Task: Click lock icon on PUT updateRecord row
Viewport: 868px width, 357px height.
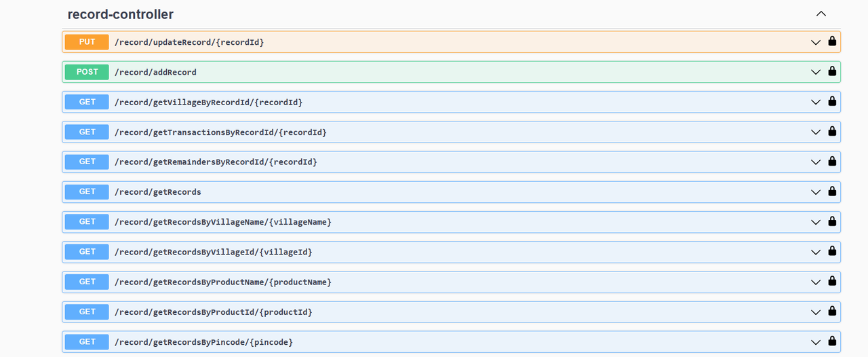Action: tap(832, 41)
